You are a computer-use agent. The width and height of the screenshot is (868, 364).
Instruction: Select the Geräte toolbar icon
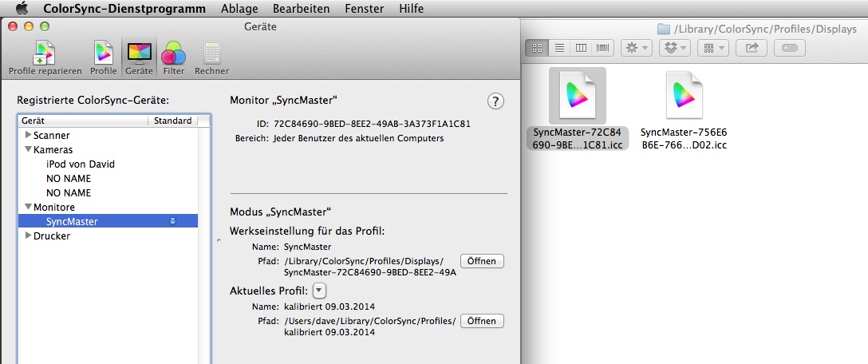(139, 58)
